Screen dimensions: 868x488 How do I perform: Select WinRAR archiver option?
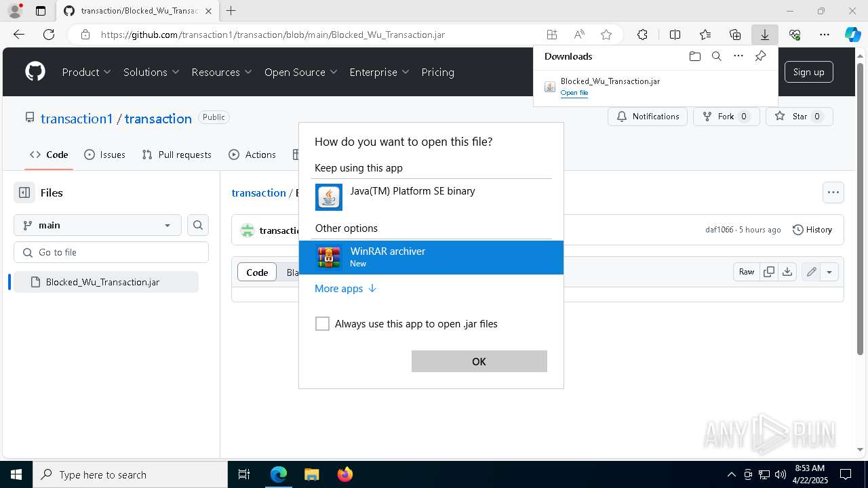(431, 258)
